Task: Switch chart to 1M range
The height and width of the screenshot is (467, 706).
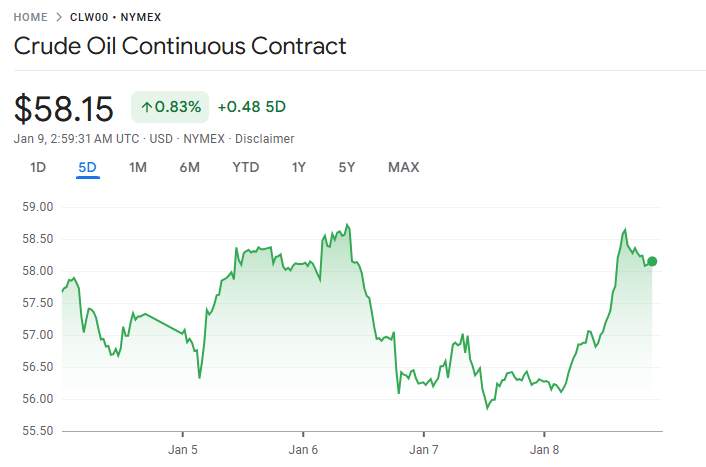Action: pyautogui.click(x=138, y=167)
